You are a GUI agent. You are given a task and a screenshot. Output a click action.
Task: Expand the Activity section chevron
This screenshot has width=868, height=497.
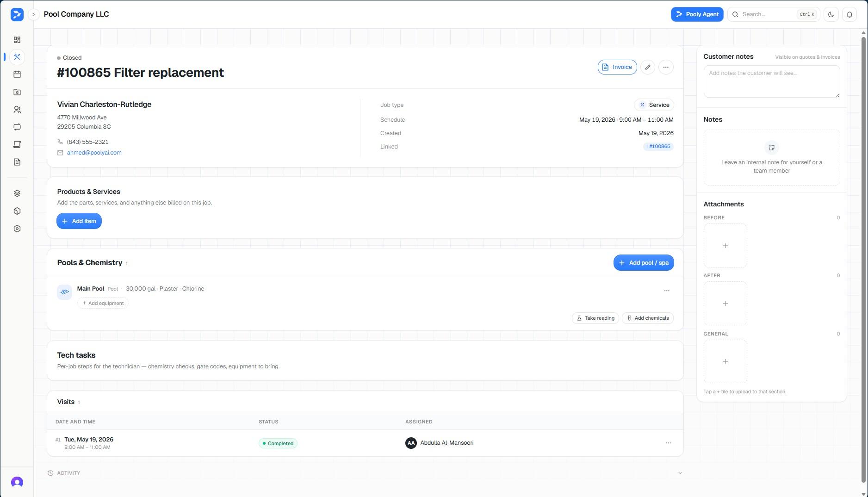(680, 473)
